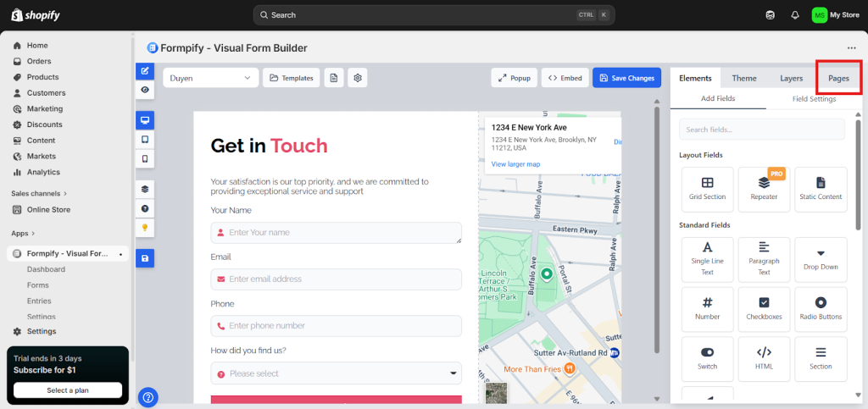Click the View larger map link
The image size is (868, 409).
(x=515, y=164)
